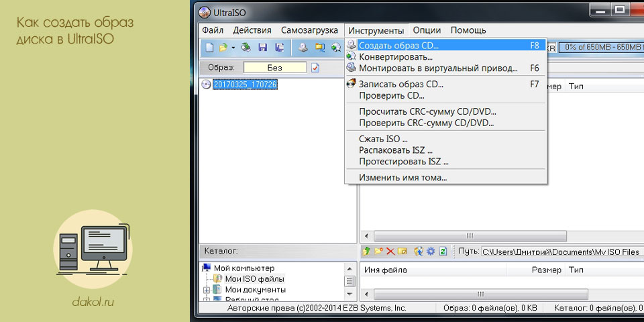Close the Инструменты menu via its title
Screen dimensions: 644x322
coord(376,30)
